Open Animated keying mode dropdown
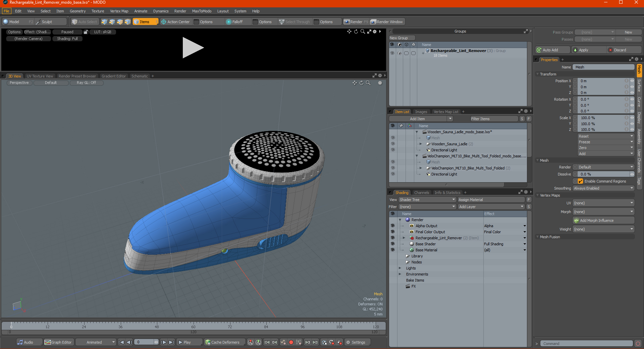The image size is (644, 349). [96, 342]
